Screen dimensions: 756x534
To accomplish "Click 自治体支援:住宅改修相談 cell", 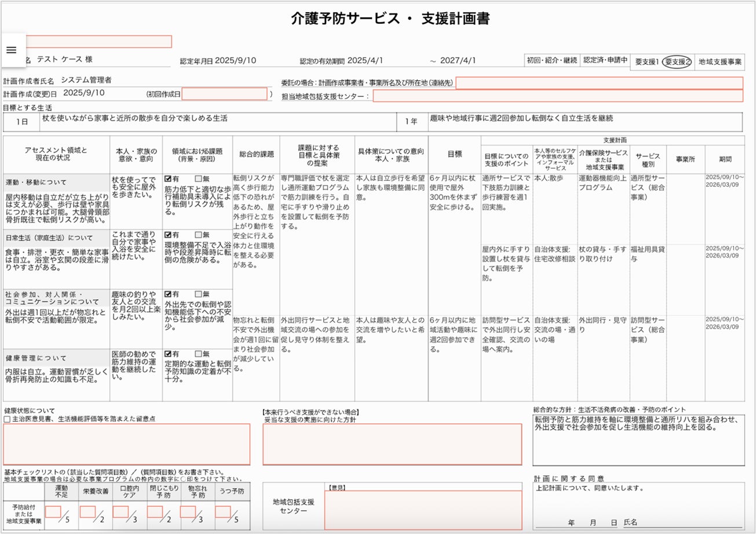I will point(554,255).
